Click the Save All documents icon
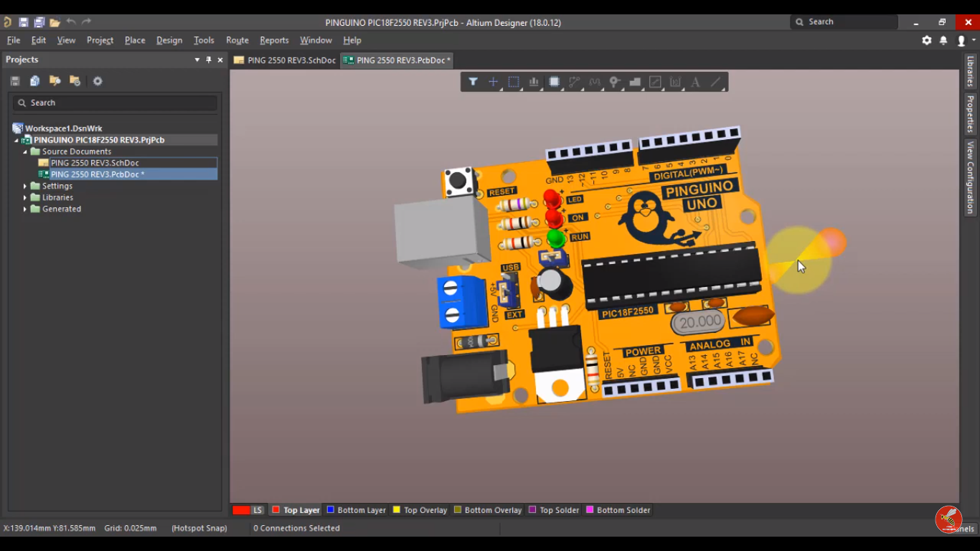 39,22
